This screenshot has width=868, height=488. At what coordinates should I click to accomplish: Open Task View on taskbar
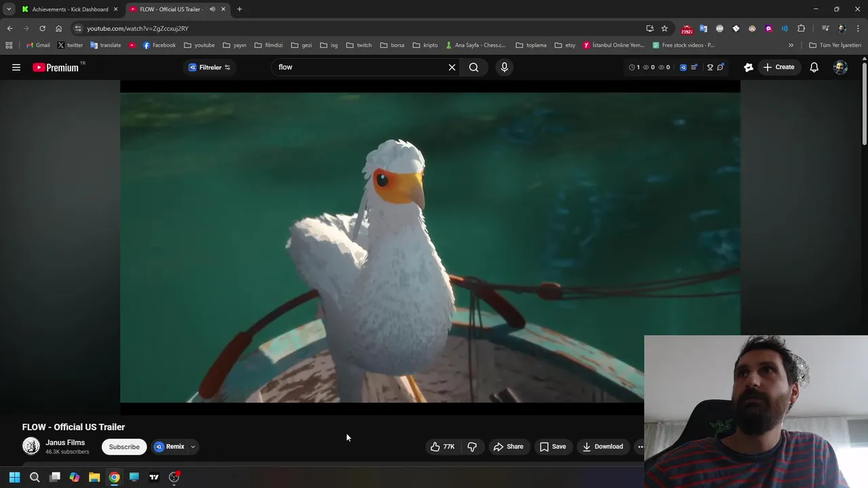tap(55, 477)
